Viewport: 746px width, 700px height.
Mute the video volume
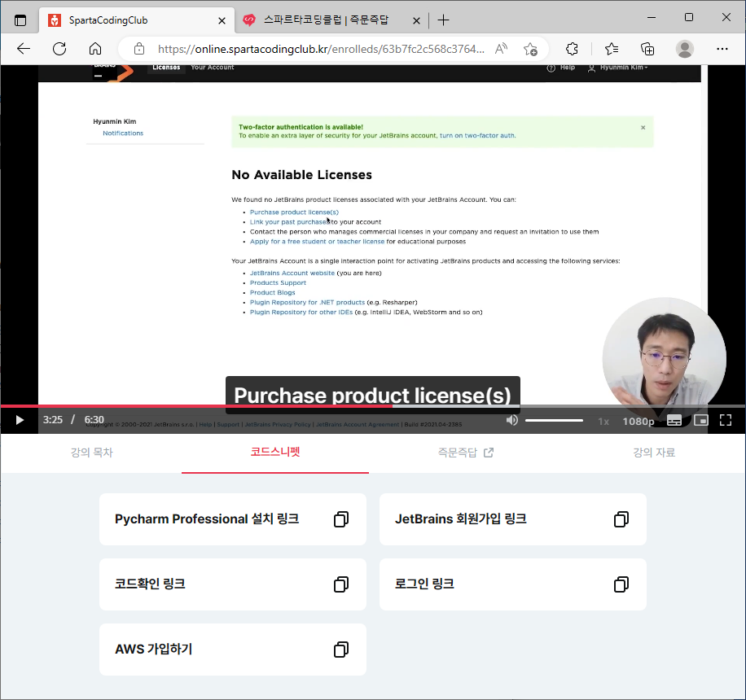pos(512,420)
